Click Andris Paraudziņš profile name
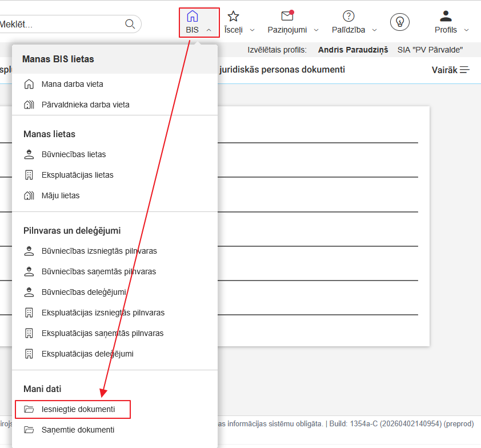The width and height of the screenshot is (481, 448). click(x=352, y=50)
